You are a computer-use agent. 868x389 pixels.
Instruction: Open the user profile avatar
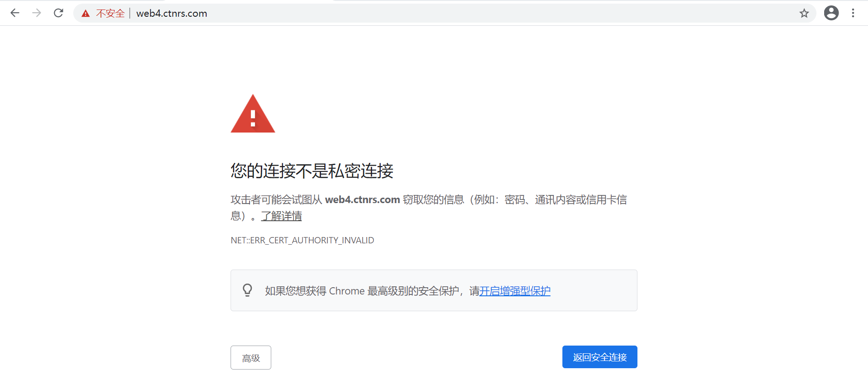[x=831, y=13]
